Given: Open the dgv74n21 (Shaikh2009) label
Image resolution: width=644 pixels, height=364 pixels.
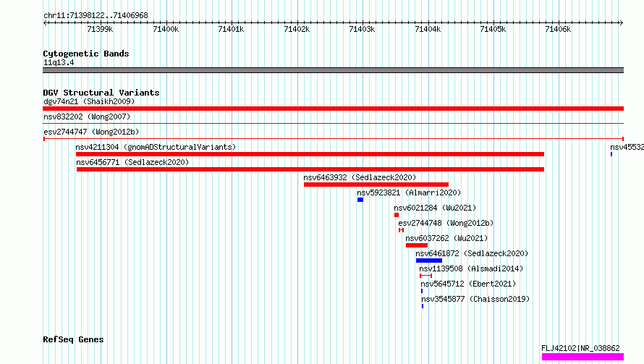Looking at the screenshot, I should [89, 101].
